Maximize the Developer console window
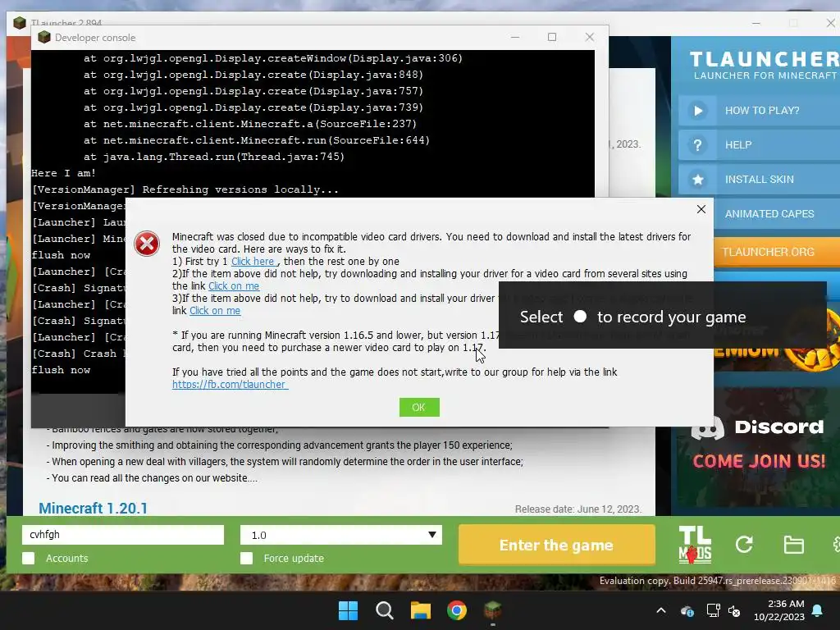Screen dimensions: 840x630 click(x=552, y=37)
